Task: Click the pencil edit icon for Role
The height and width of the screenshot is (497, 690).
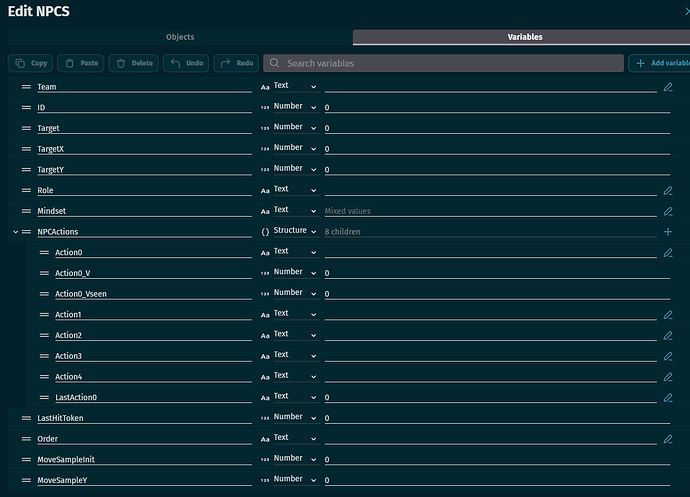Action: (668, 191)
